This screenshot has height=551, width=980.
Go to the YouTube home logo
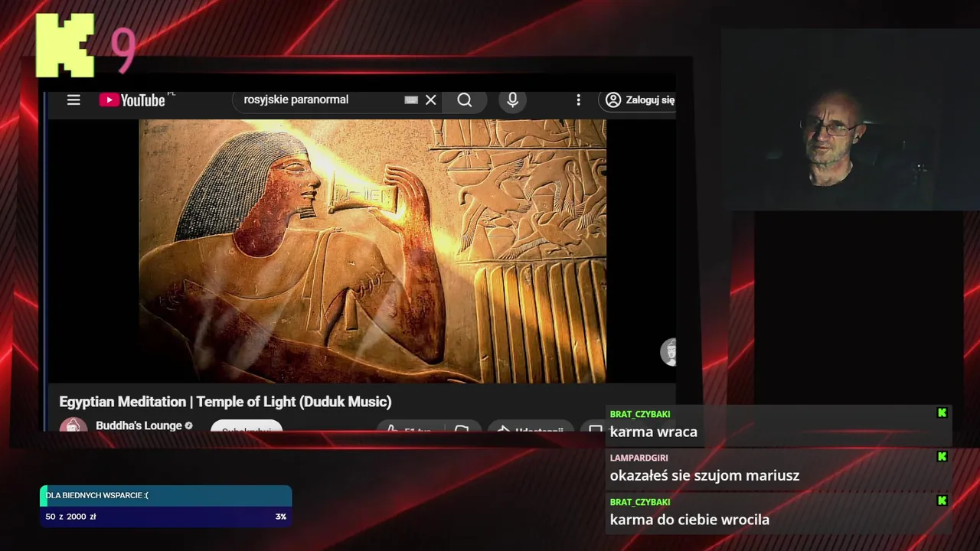click(132, 100)
